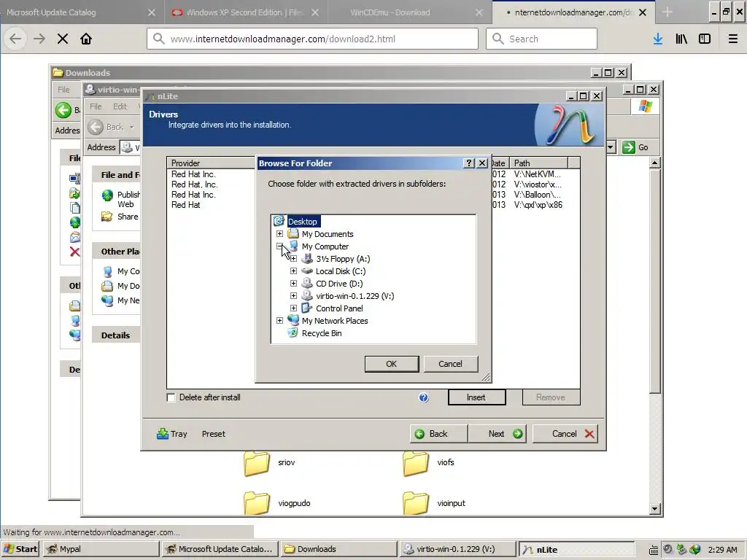Switch to Windows XP Second Edition tab
This screenshot has height=560, width=747.
pyautogui.click(x=246, y=12)
